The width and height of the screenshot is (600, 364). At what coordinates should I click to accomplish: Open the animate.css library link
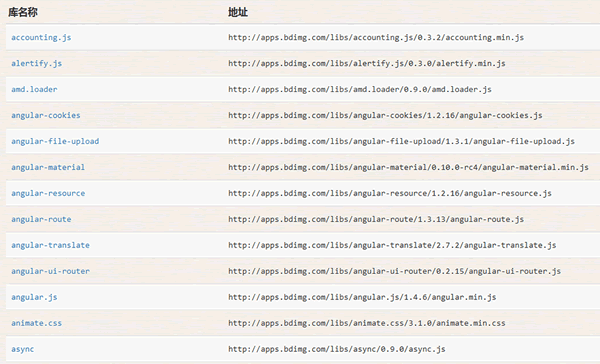tap(36, 323)
